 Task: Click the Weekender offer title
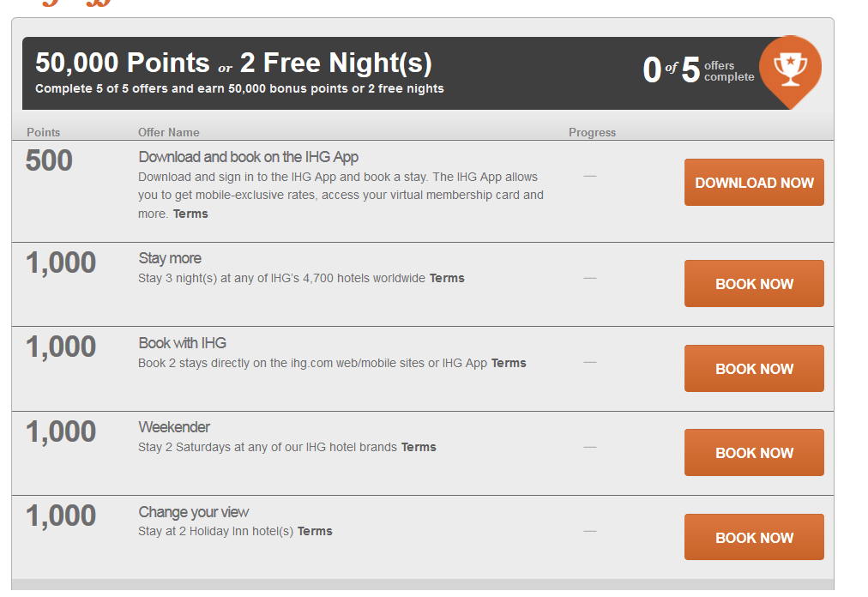tap(174, 427)
